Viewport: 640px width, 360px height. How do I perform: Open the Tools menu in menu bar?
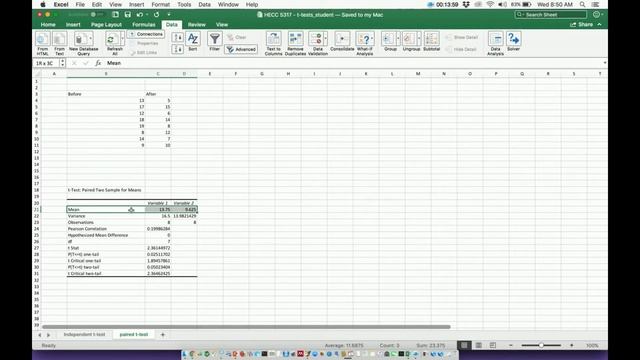point(184,4)
